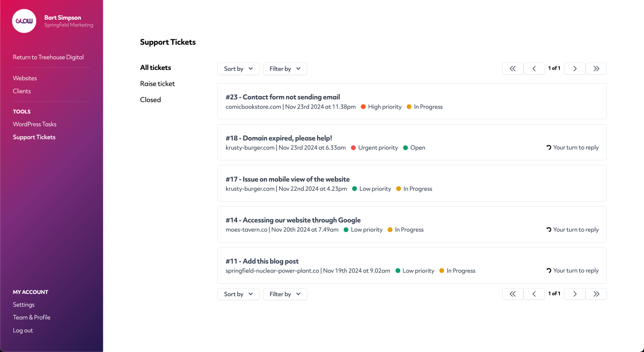This screenshot has height=352, width=644.
Task: Click the In Progress status on ticket #11
Action: pos(461,271)
